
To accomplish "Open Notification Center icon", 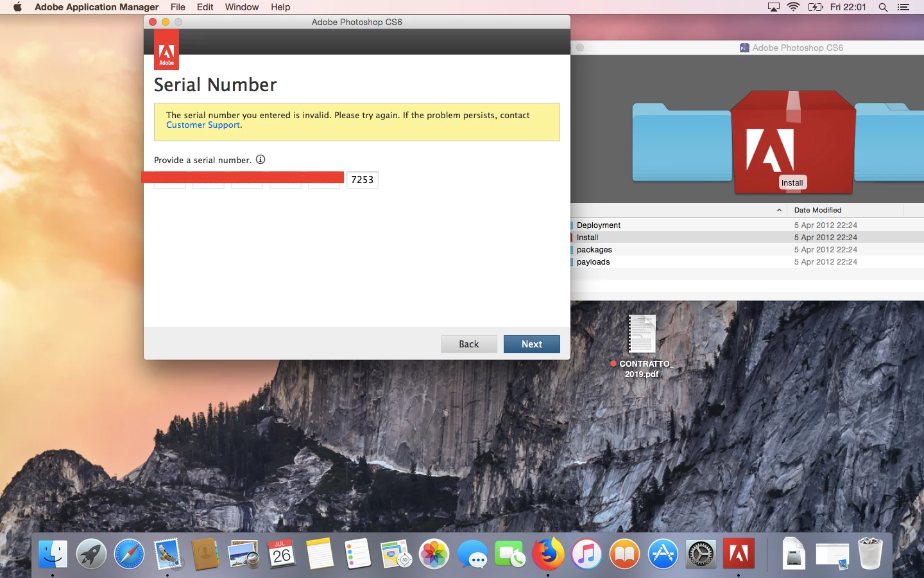I will pos(903,7).
